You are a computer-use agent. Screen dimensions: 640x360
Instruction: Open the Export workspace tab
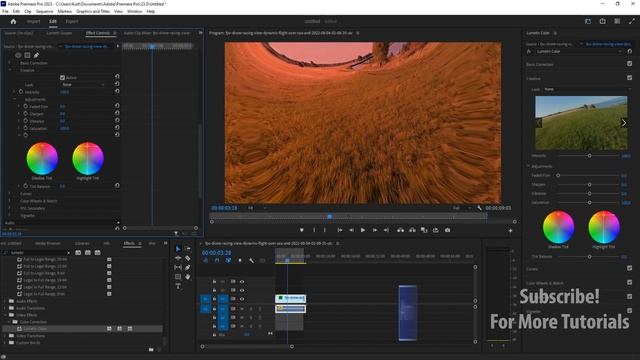pos(72,21)
